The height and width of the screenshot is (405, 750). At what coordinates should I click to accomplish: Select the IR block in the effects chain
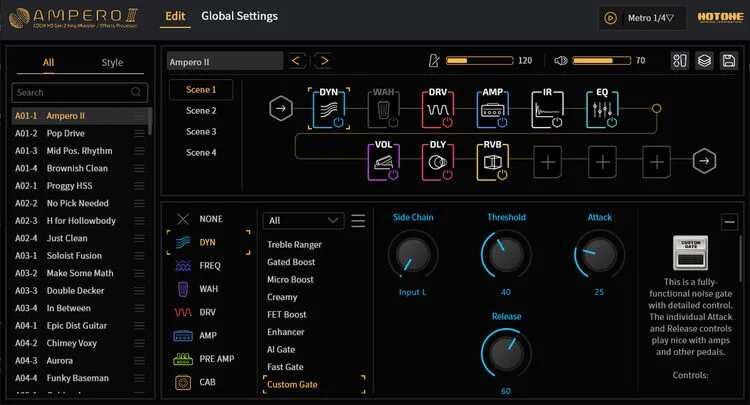(547, 108)
